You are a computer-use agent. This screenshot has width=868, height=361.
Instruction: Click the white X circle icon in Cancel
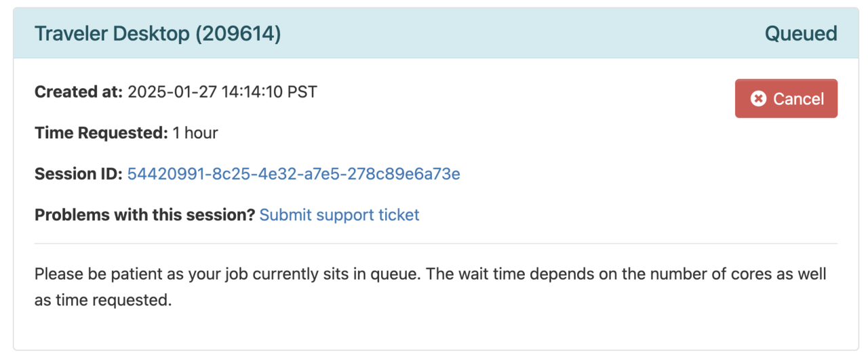(758, 99)
